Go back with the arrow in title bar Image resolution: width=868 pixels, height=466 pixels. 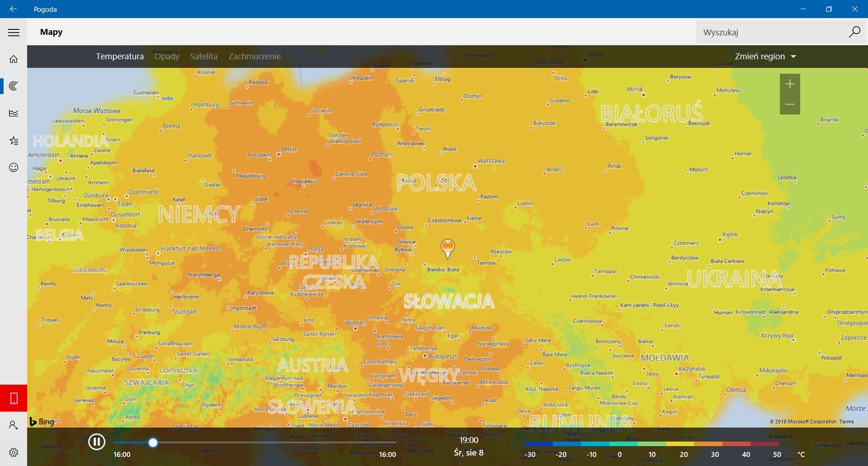pos(13,9)
